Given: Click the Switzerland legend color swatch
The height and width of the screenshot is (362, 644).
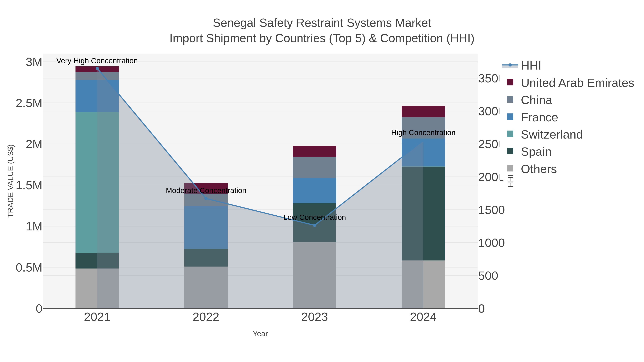Looking at the screenshot, I should [x=510, y=134].
